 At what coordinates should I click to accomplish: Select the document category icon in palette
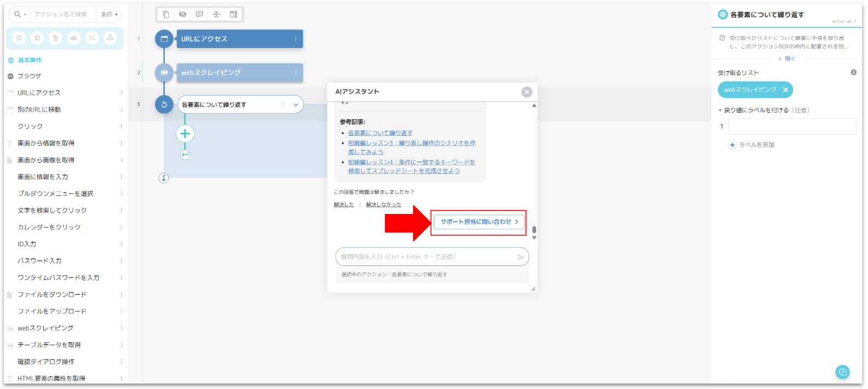point(55,38)
